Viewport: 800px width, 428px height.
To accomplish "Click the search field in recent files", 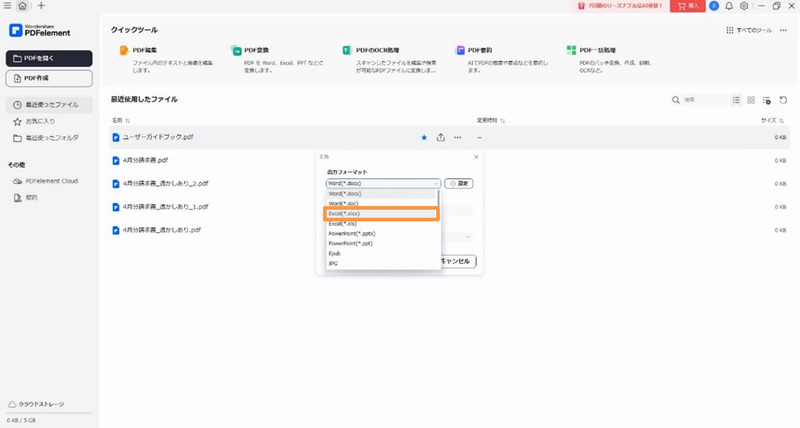I will 698,100.
